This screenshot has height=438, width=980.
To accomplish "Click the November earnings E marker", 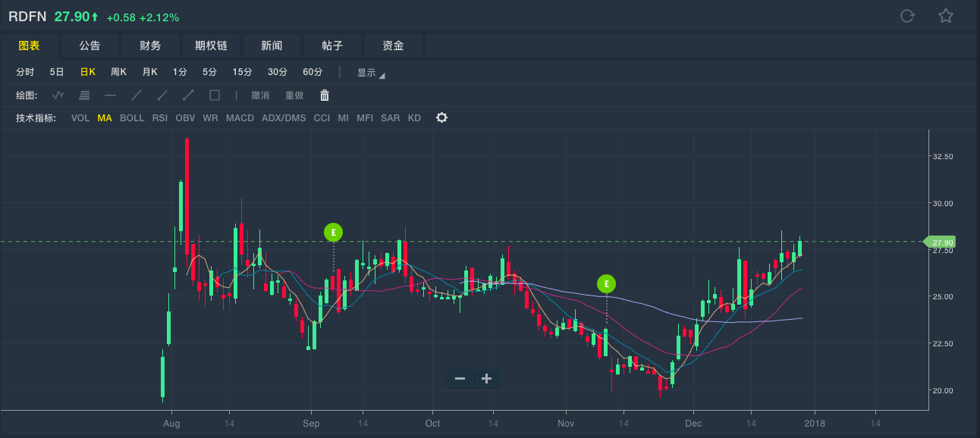I will click(x=606, y=284).
